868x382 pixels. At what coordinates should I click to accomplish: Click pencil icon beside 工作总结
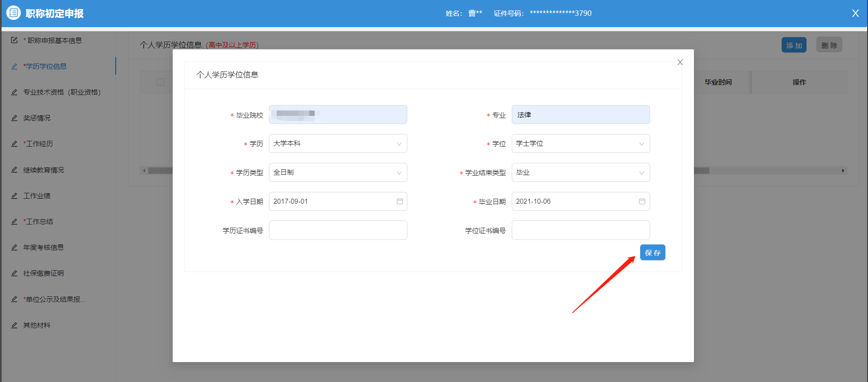coord(14,221)
